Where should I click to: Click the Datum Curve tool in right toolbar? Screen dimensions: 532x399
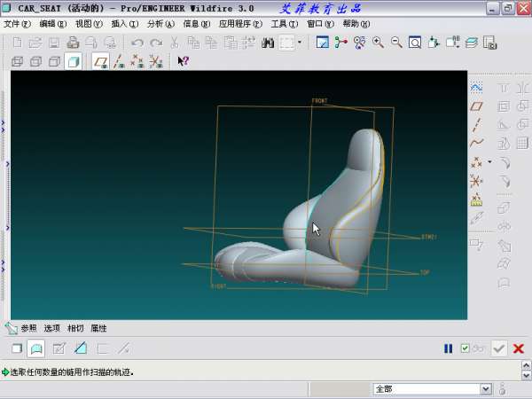[476, 143]
